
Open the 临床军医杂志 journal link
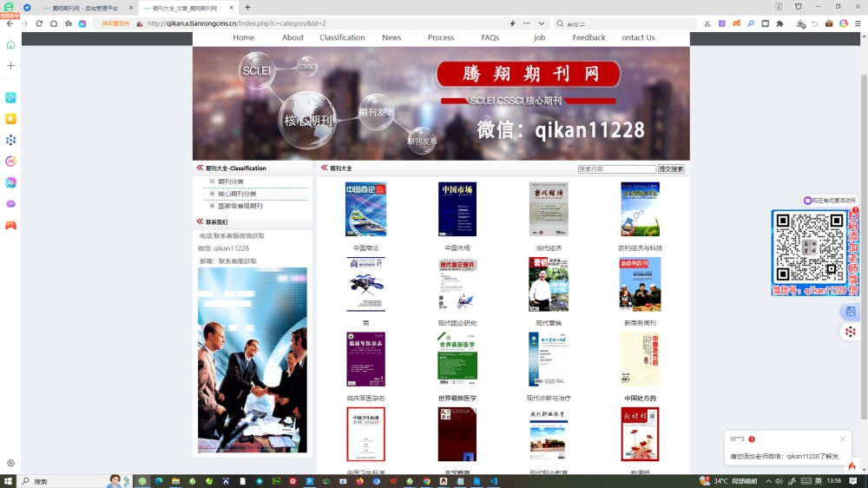(365, 399)
